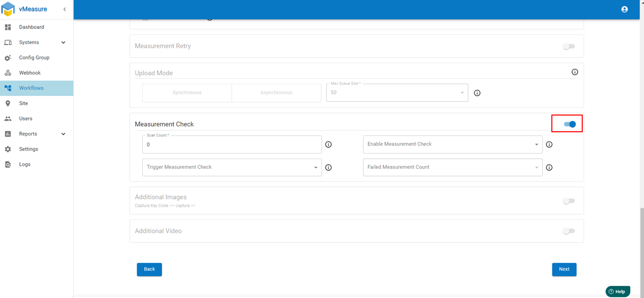Viewport: 644px width, 298px height.
Task: Show info next to Scan Count field
Action: pyautogui.click(x=328, y=144)
